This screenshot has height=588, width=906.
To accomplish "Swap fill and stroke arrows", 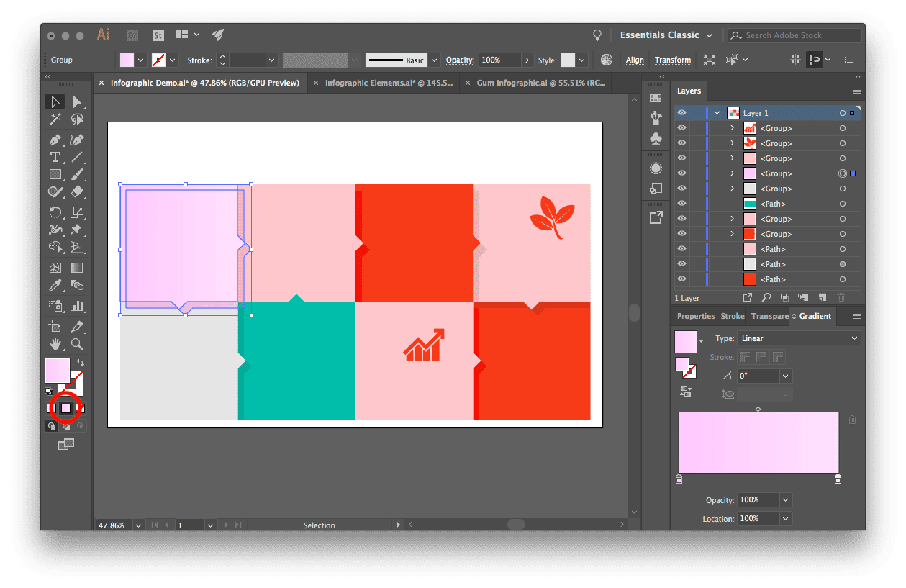I will 81,363.
